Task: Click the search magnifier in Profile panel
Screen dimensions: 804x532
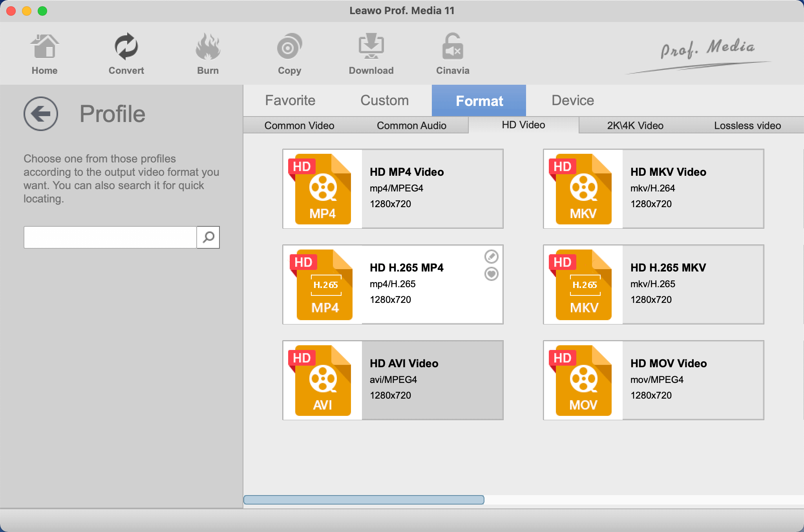Action: tap(208, 237)
